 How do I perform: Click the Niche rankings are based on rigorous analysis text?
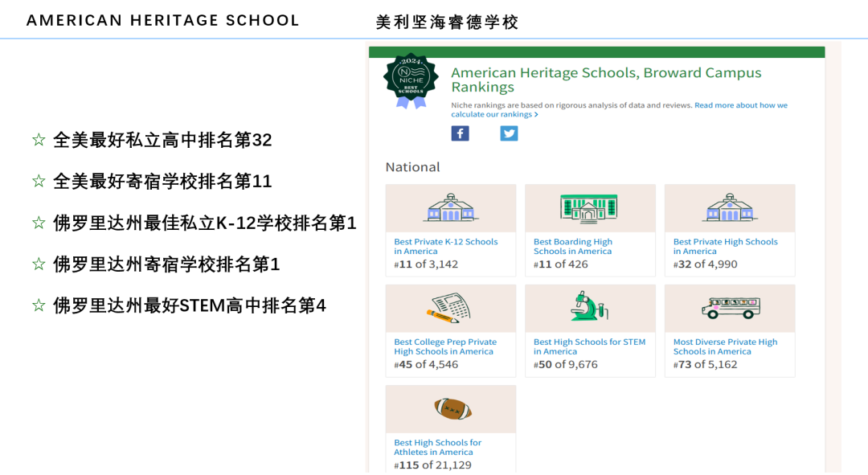pos(571,105)
